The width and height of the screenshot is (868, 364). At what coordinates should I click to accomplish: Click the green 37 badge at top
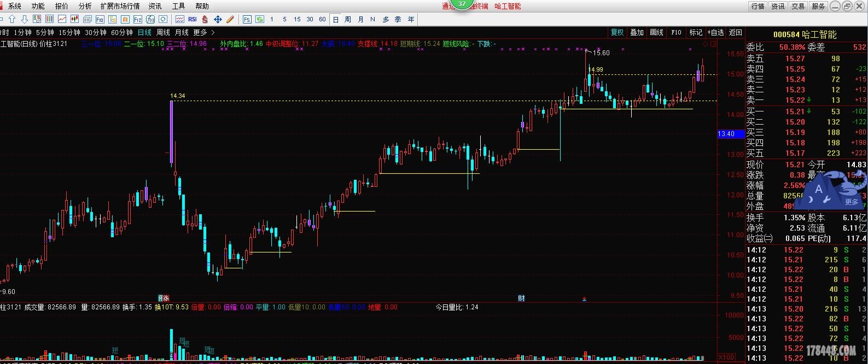pyautogui.click(x=462, y=4)
